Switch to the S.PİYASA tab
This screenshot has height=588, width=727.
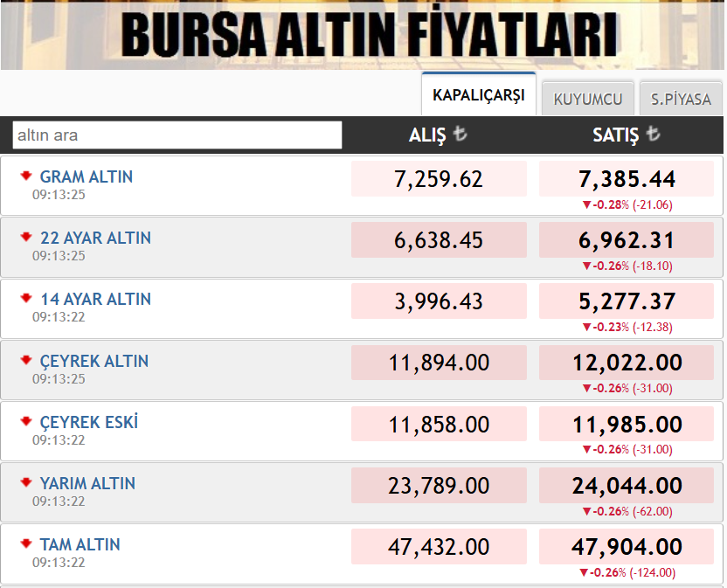pyautogui.click(x=681, y=98)
